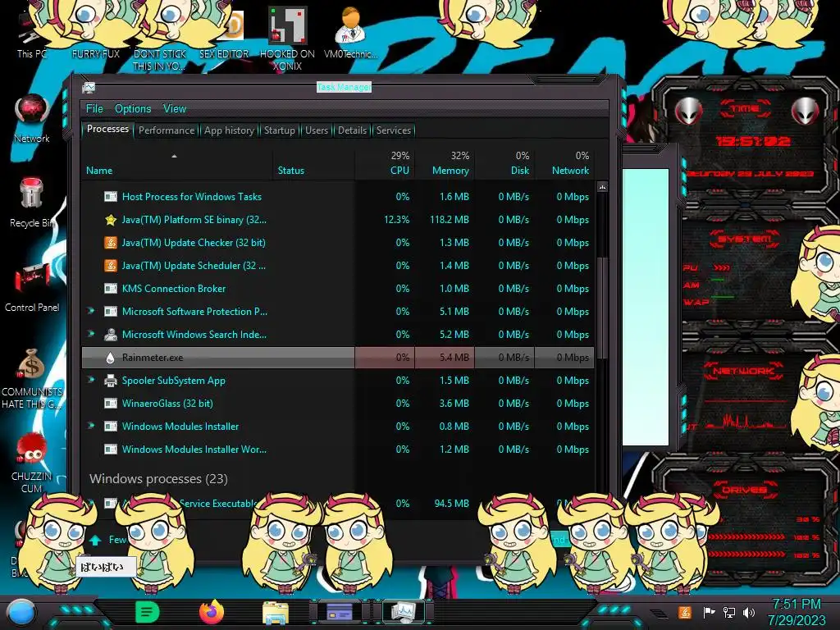Viewport: 840px width, 630px height.
Task: Click the Host Process for Windows Tasks icon
Action: tap(111, 197)
